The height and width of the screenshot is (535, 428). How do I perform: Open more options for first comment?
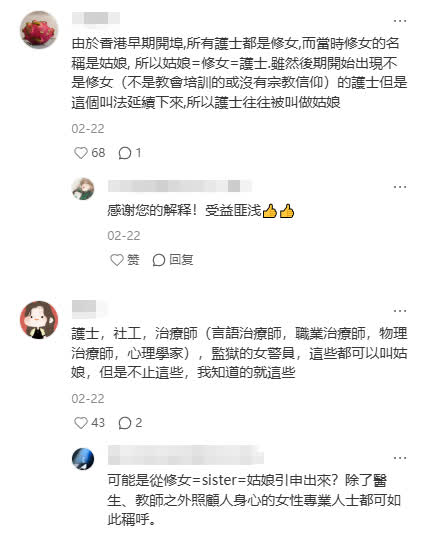(400, 21)
